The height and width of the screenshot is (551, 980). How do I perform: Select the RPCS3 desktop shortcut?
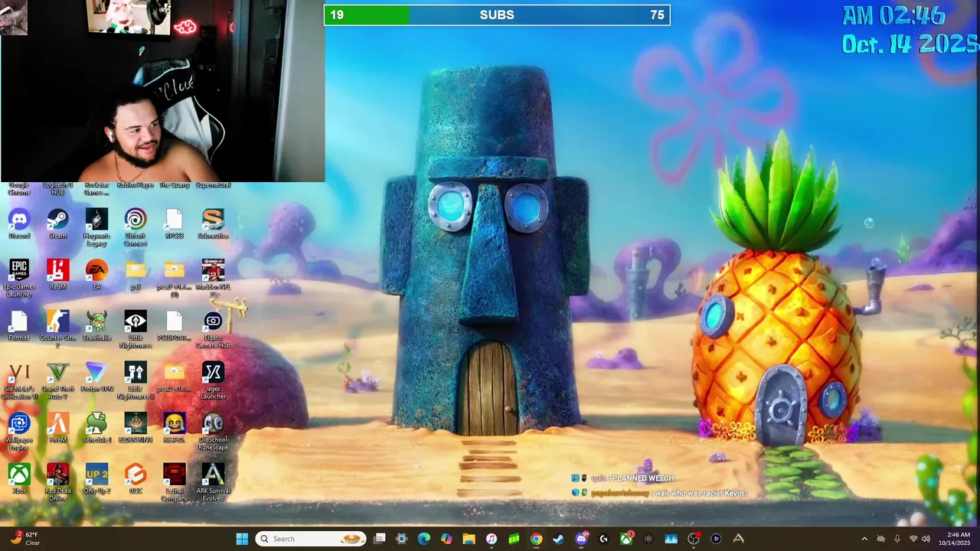(x=174, y=223)
